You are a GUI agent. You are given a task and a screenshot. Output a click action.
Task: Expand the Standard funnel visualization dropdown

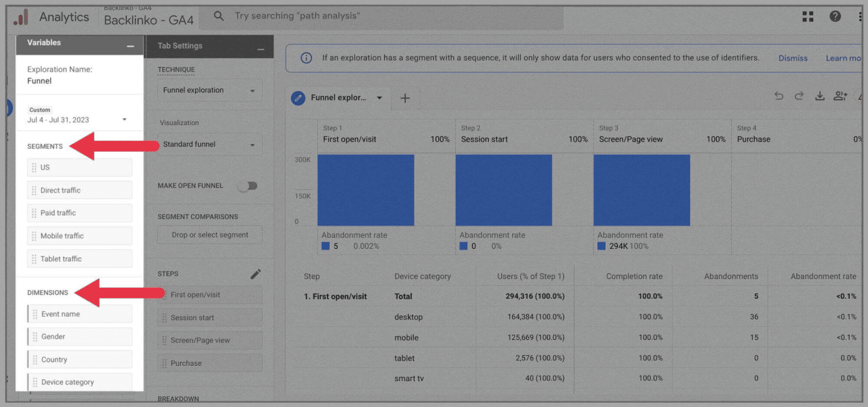(209, 145)
